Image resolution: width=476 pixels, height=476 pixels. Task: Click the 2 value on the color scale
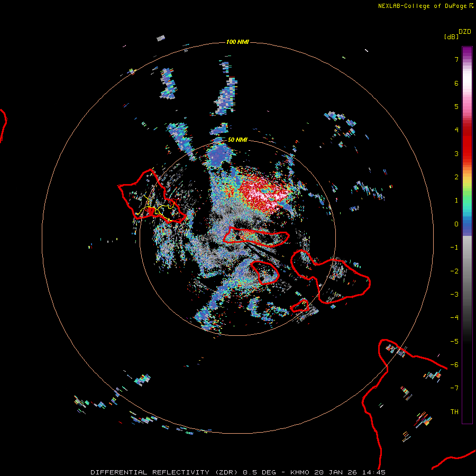456,177
